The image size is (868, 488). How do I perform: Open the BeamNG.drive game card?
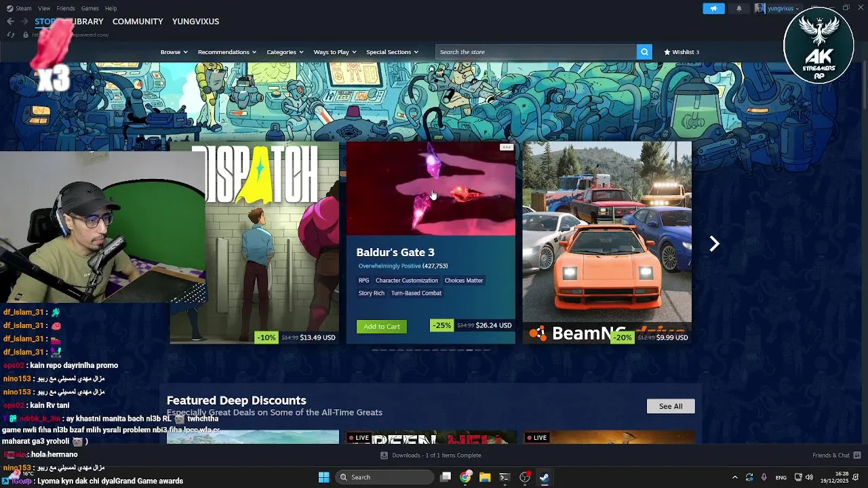(x=607, y=243)
